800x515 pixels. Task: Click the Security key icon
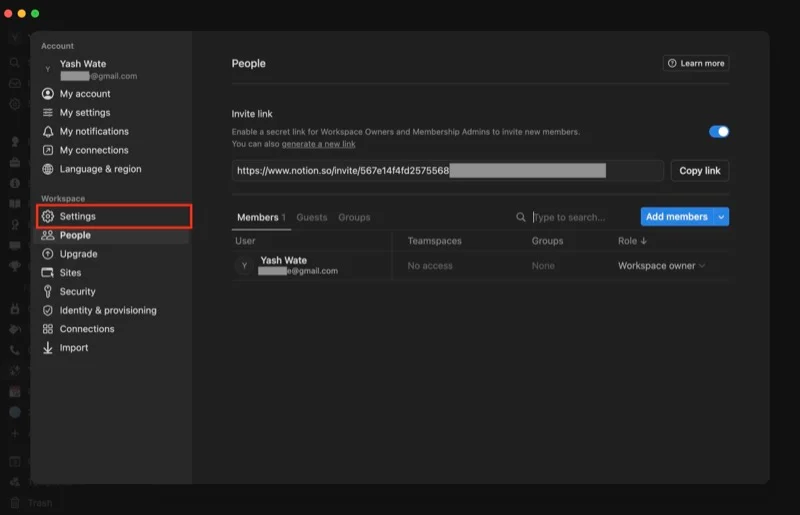pos(47,291)
